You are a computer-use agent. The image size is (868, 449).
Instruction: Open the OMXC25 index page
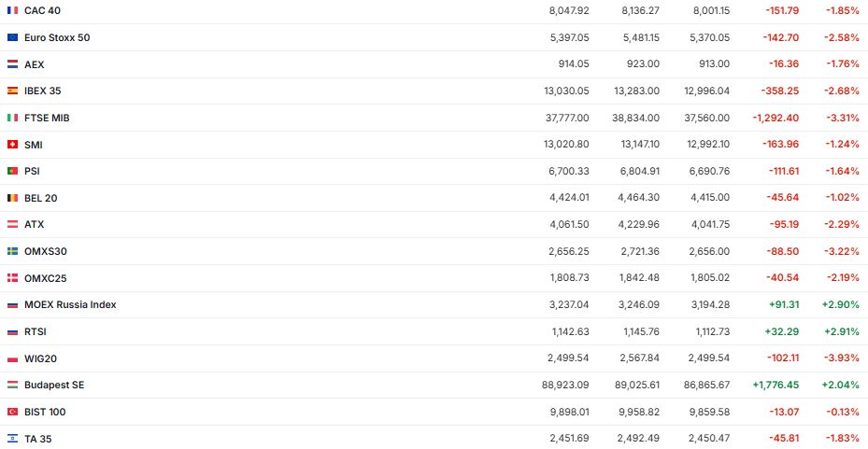click(x=45, y=278)
